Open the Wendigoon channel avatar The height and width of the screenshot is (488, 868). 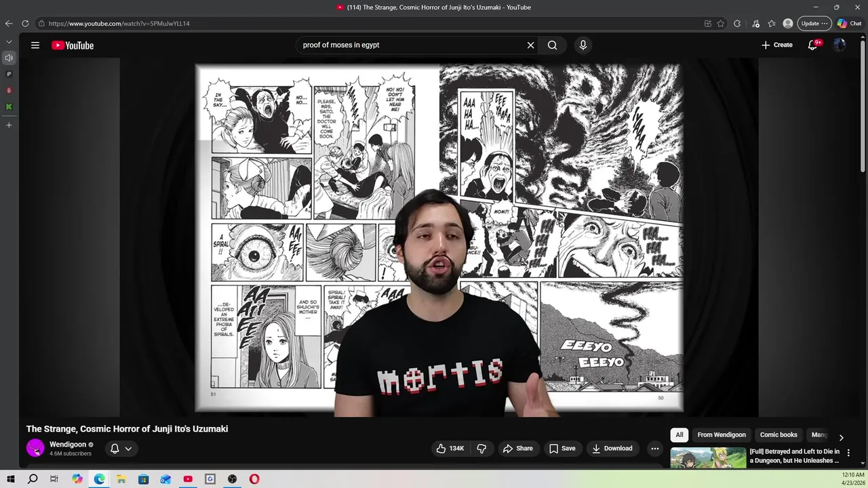point(35,448)
